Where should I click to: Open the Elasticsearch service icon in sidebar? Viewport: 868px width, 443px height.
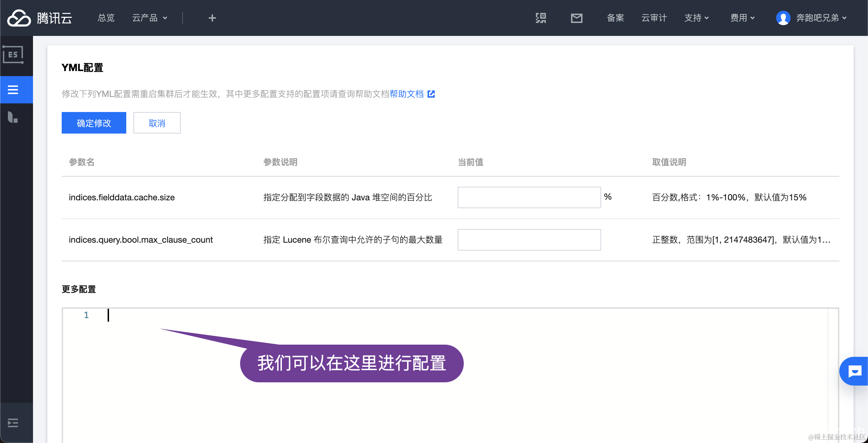(x=13, y=55)
